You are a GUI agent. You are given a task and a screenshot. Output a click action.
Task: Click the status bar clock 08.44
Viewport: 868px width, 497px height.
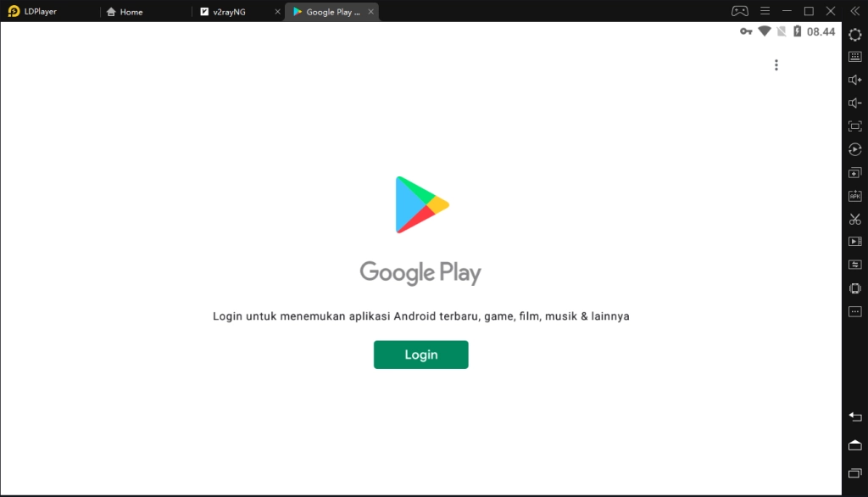coord(821,31)
